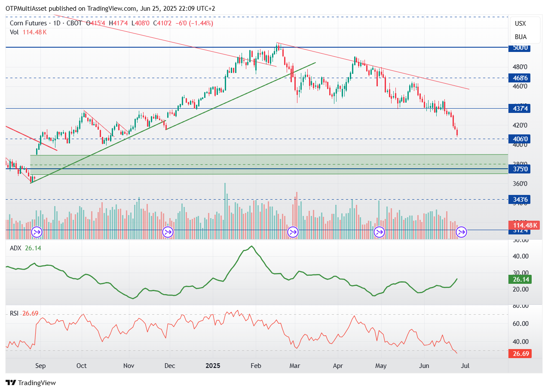The image size is (548, 392).
Task: Select the BUA unit label
Action: [x=520, y=37]
